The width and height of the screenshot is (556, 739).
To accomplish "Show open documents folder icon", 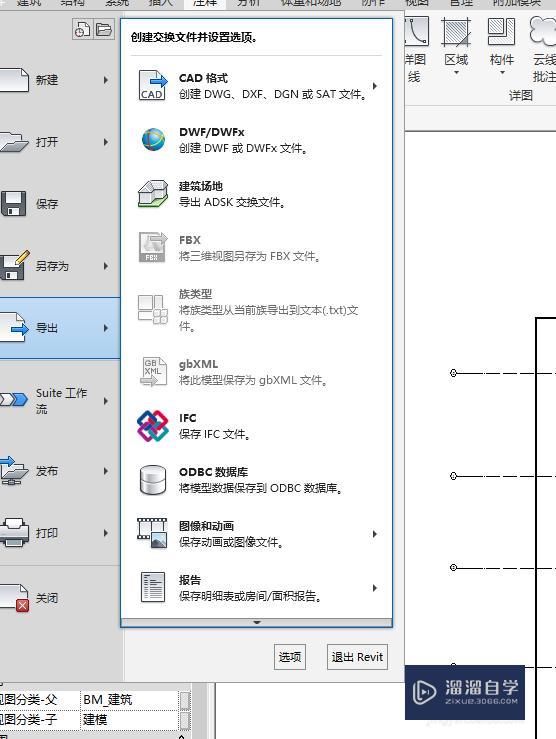I will click(104, 29).
